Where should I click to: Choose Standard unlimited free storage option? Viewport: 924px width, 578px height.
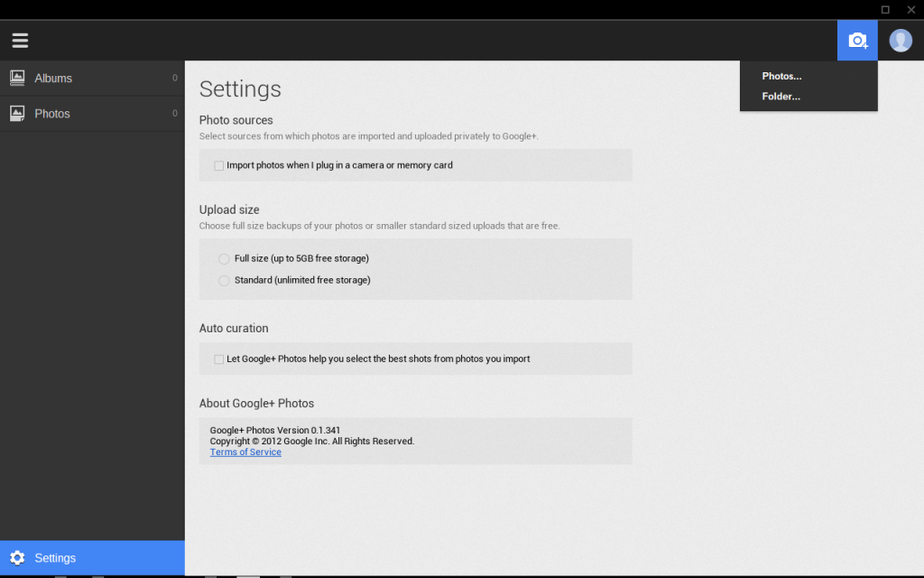coord(224,281)
